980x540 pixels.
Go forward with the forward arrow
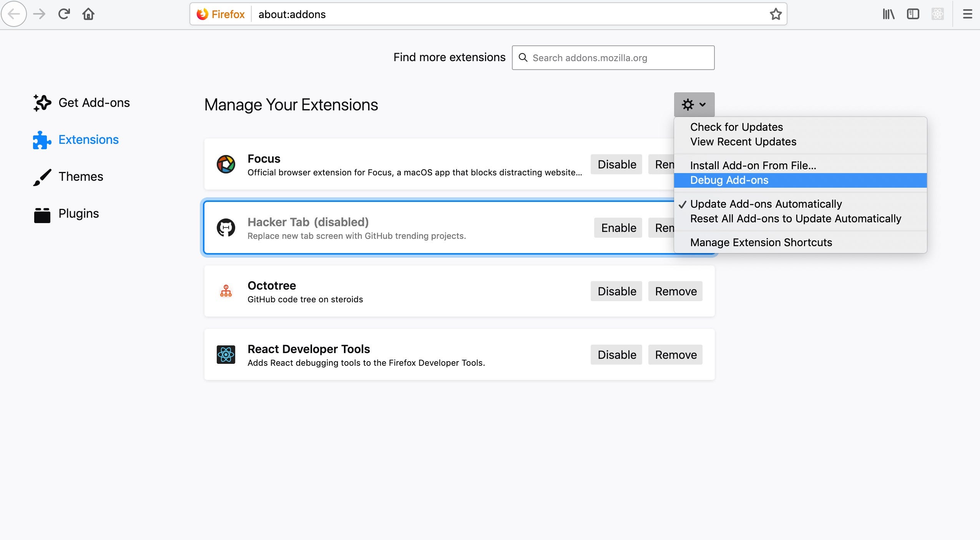(39, 14)
